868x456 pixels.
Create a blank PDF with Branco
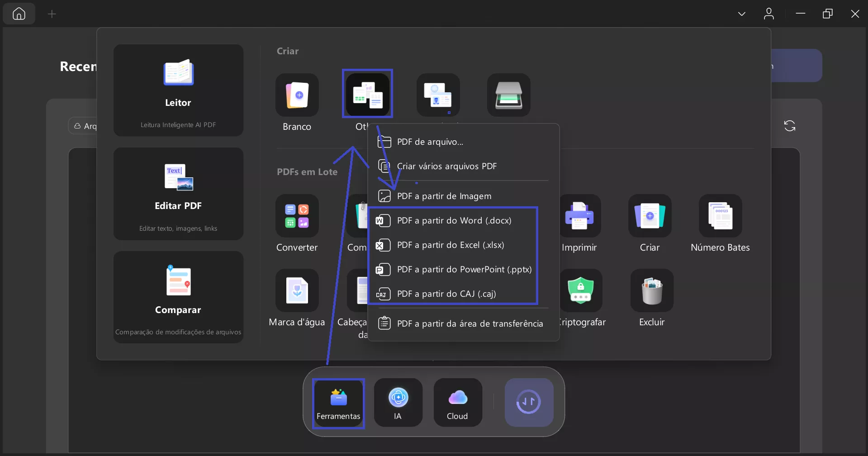click(297, 95)
